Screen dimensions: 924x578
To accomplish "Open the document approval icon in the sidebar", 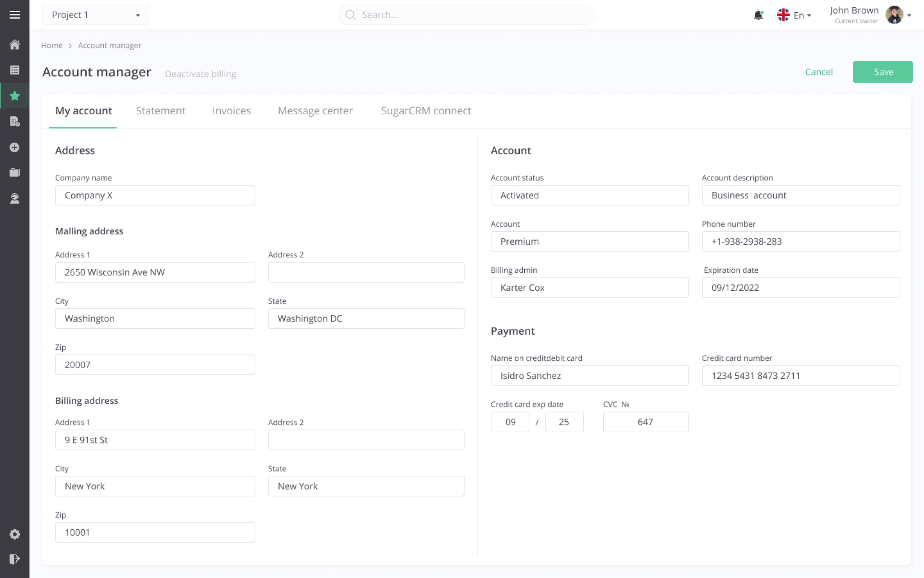I will coord(15,121).
